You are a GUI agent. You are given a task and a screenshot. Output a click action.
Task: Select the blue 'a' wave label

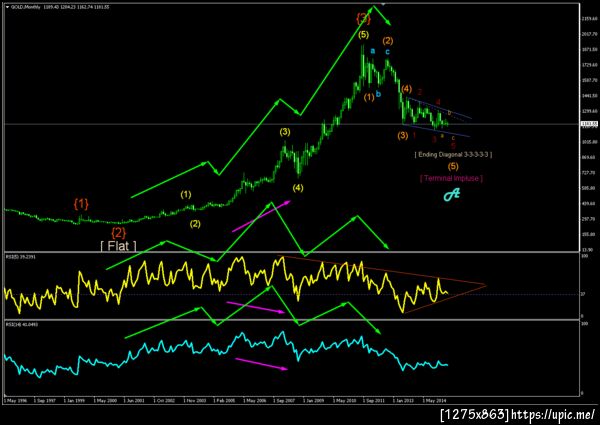[x=373, y=51]
